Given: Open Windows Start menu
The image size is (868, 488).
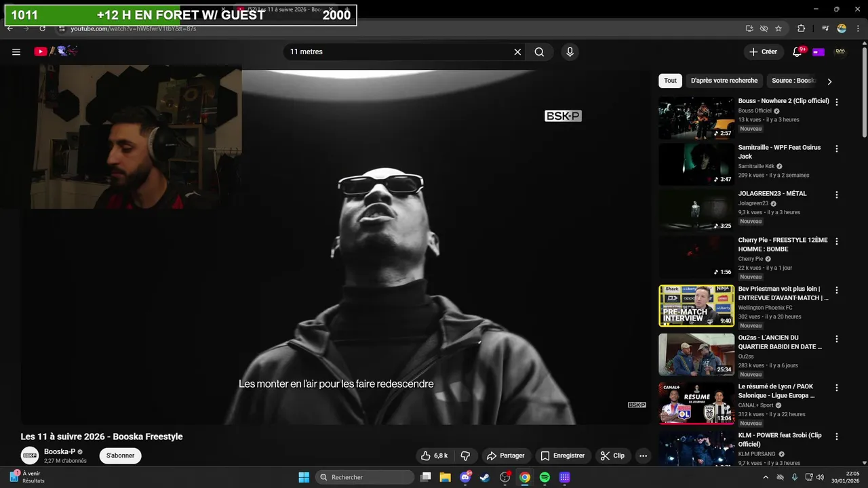Looking at the screenshot, I should tap(304, 477).
